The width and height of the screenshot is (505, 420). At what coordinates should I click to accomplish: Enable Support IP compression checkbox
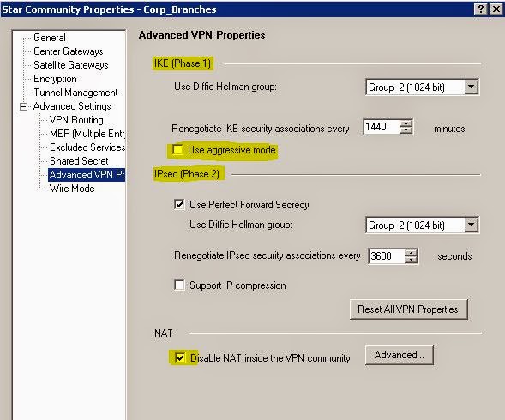[179, 285]
